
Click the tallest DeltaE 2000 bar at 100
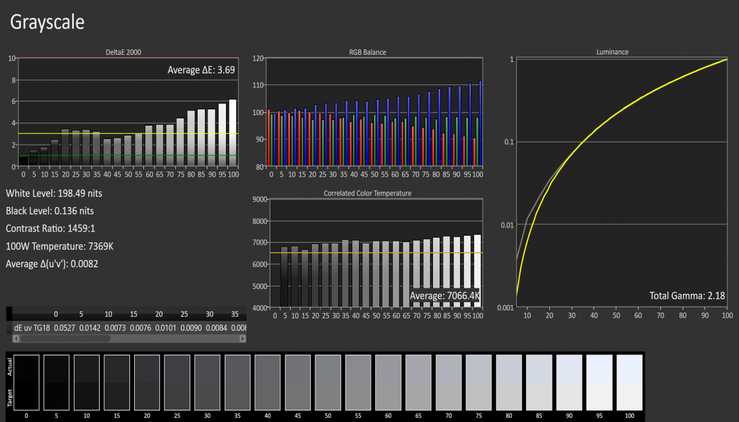click(233, 132)
